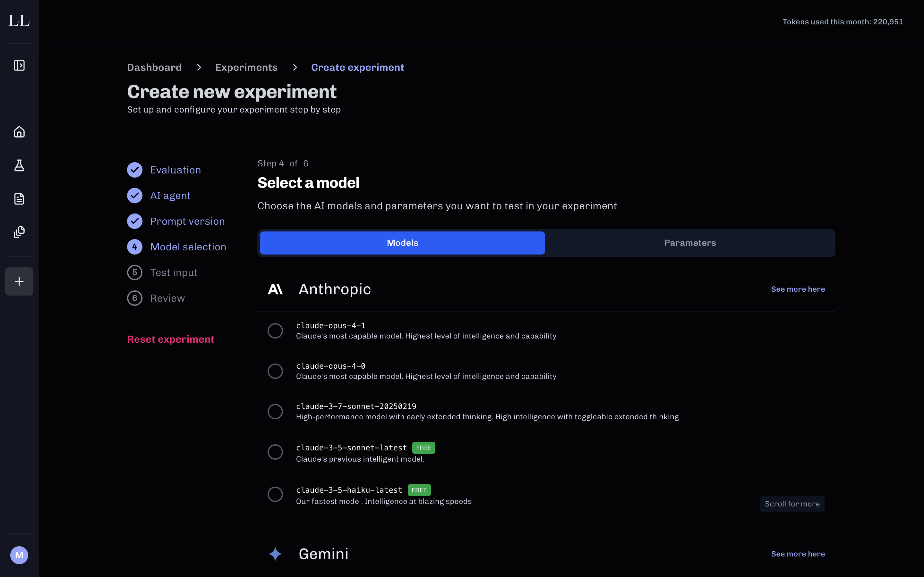The image size is (924, 577).
Task: Choose the claude-3-7-sonnet-20250219 radio option
Action: (x=275, y=411)
